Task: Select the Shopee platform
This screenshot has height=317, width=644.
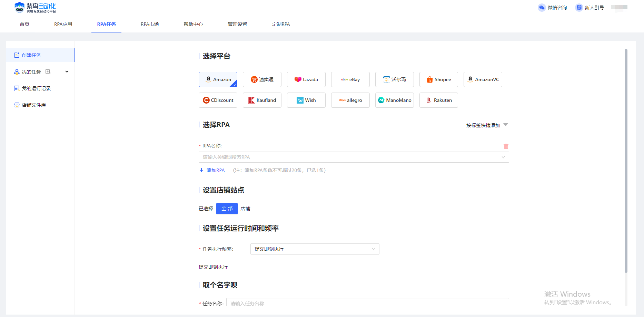Action: (439, 79)
